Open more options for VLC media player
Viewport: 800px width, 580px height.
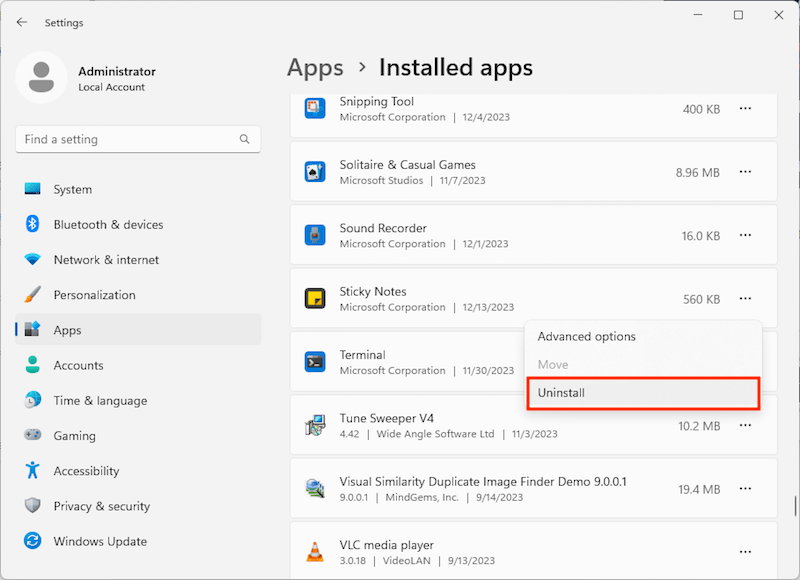coord(745,552)
